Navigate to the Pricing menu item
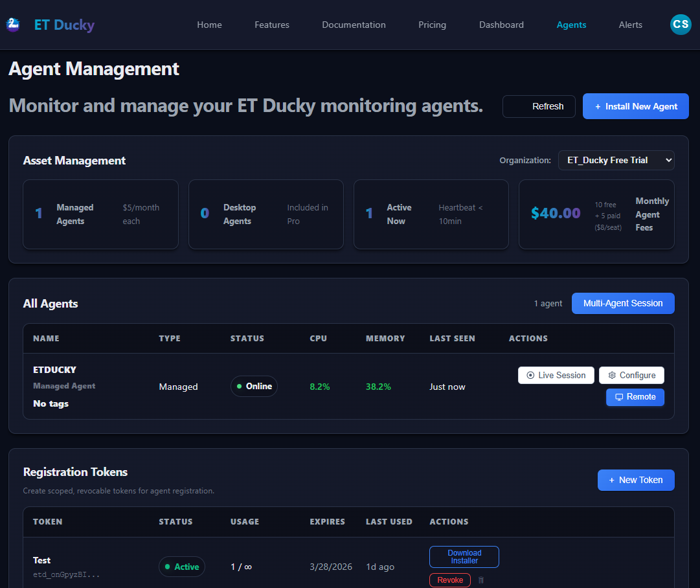This screenshot has width=700, height=588. [432, 25]
